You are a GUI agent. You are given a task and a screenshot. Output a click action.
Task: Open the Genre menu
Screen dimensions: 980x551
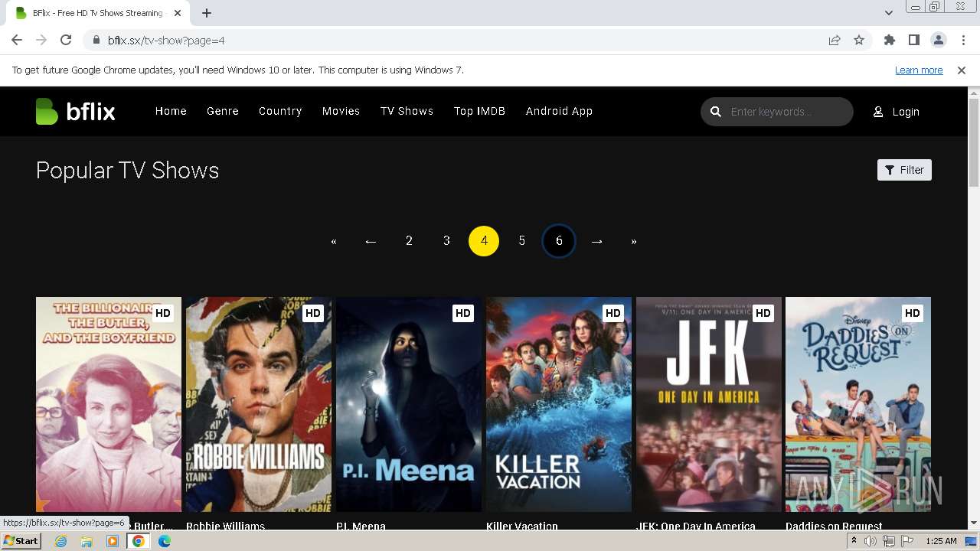[223, 111]
